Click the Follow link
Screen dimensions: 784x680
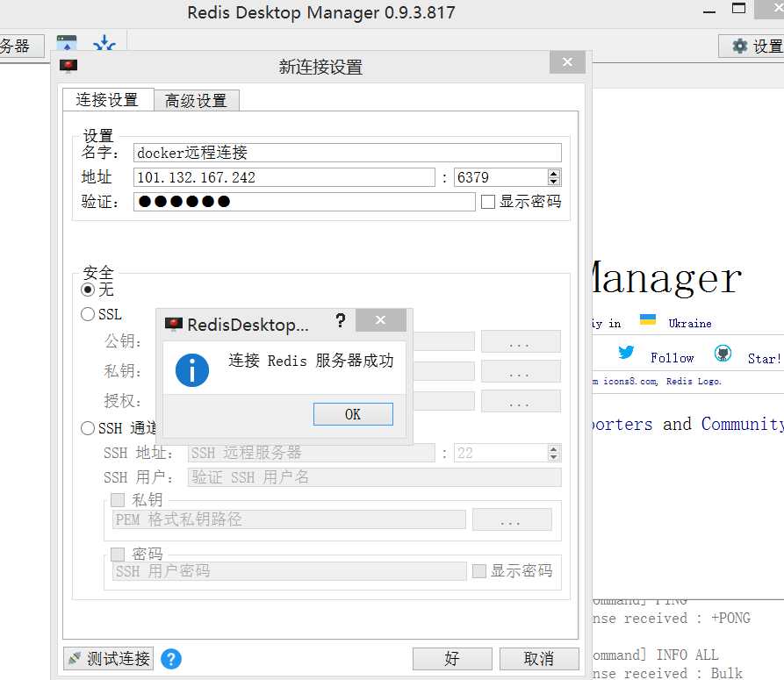pyautogui.click(x=672, y=358)
